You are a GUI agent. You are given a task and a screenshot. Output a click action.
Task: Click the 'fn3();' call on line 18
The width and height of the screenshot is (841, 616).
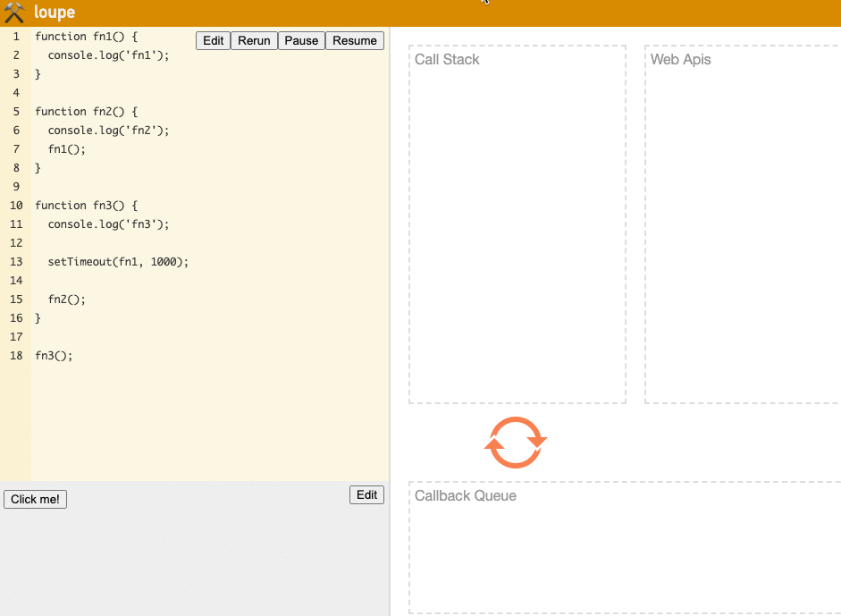pos(54,356)
